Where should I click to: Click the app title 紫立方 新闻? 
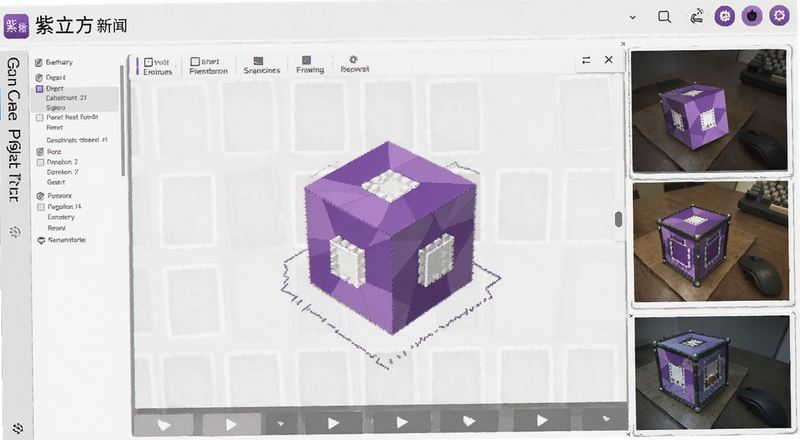click(x=81, y=26)
